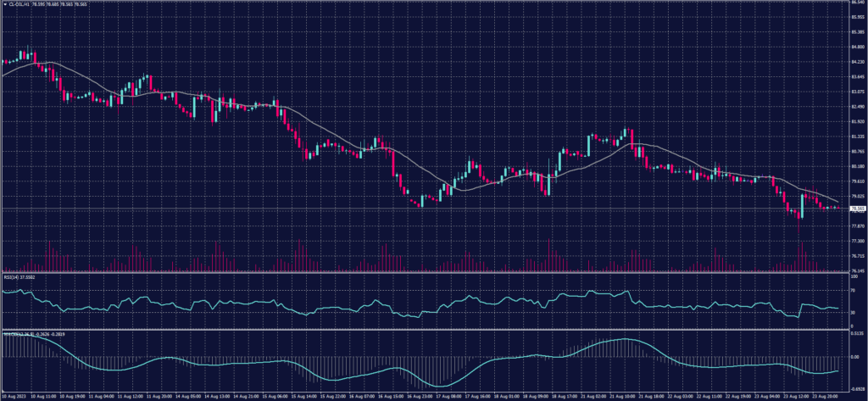Click the CL-OIL,H1 symbol label
The width and height of the screenshot is (868, 401).
click(19, 3)
